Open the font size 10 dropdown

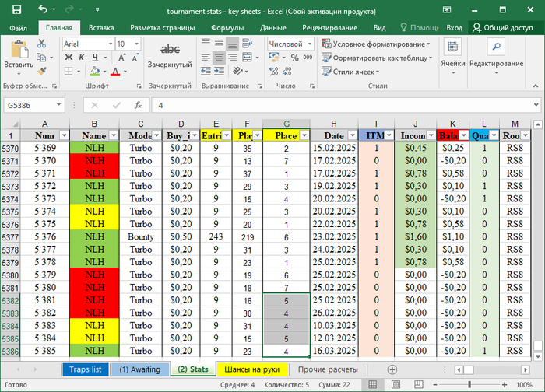pos(136,44)
